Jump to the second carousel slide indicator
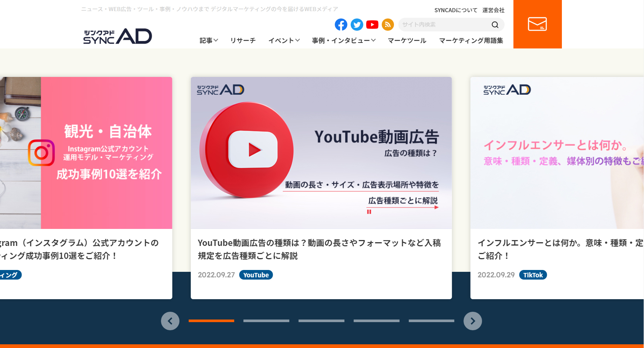This screenshot has height=348, width=644. pyautogui.click(x=266, y=321)
